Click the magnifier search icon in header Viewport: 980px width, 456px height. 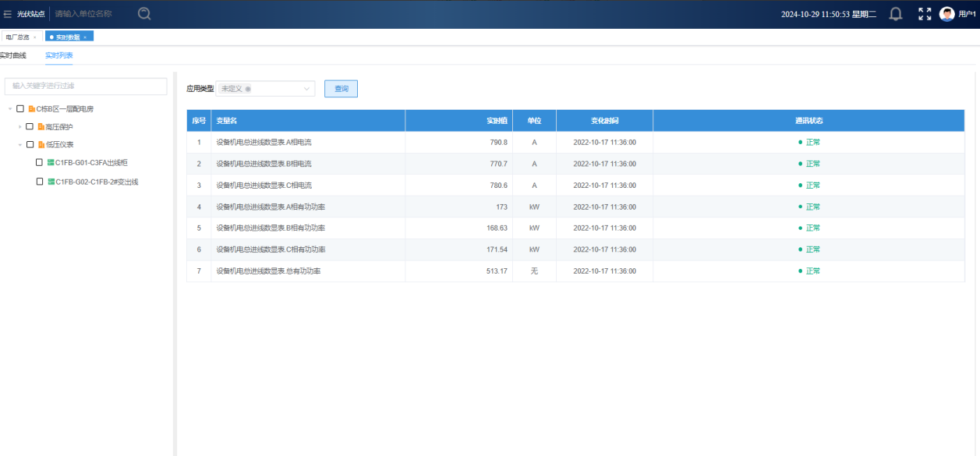(x=144, y=13)
